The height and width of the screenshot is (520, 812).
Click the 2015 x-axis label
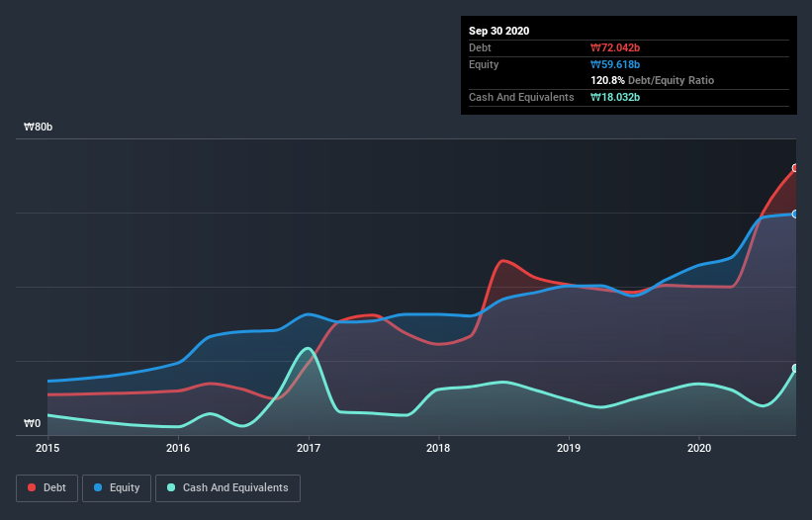pyautogui.click(x=47, y=448)
